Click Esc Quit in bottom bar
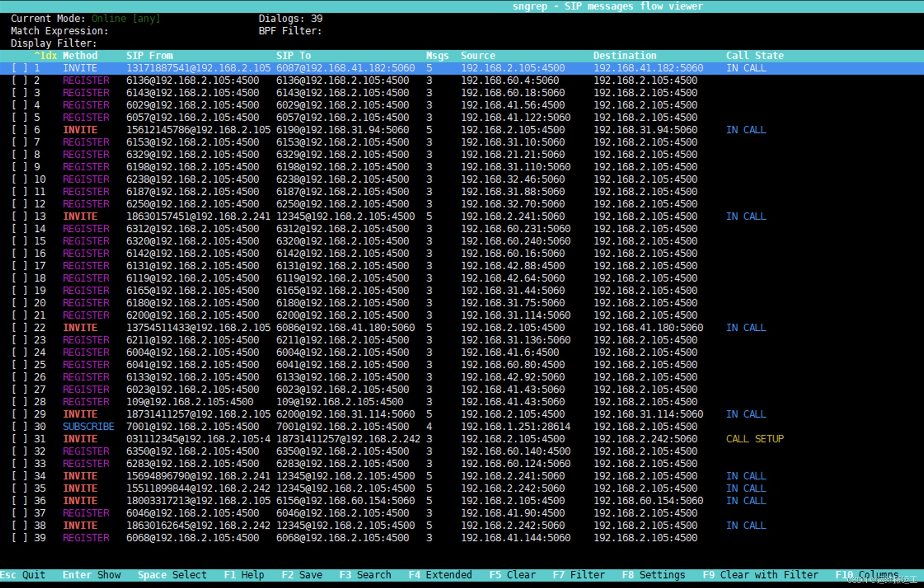The width and height of the screenshot is (924, 588). tap(23, 575)
